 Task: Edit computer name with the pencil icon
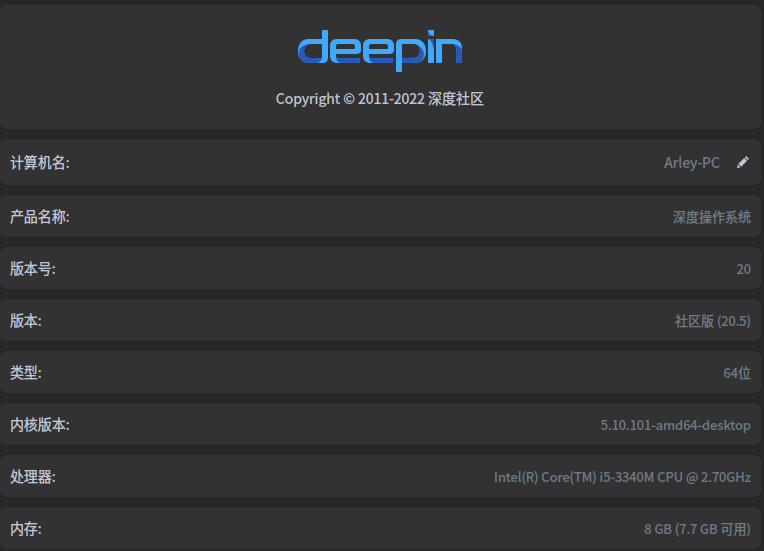[743, 162]
